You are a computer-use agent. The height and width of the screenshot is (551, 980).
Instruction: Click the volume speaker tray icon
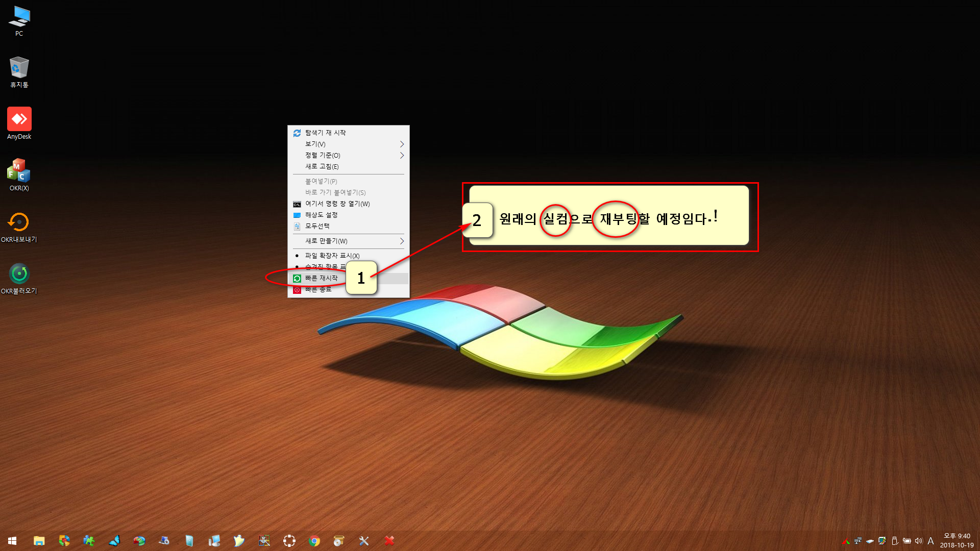coord(919,541)
